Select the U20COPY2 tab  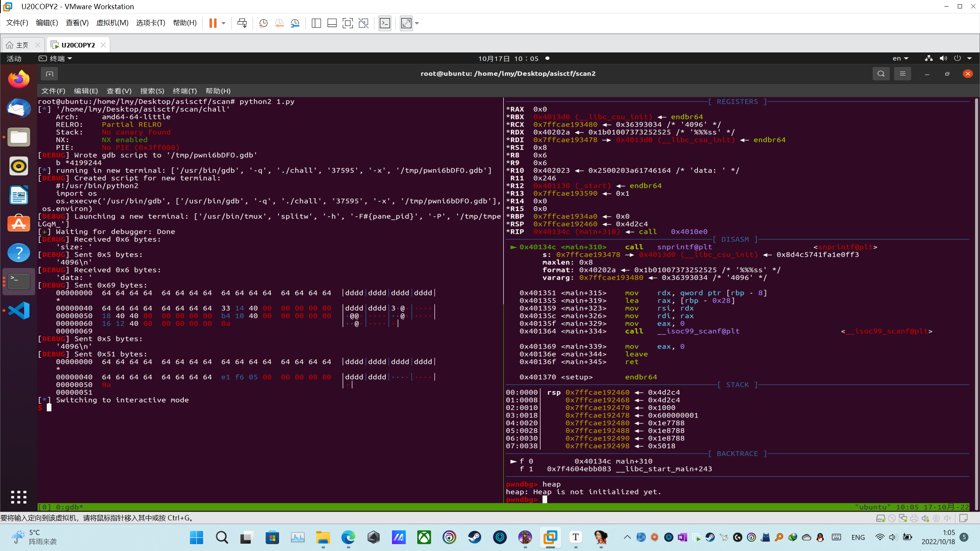coord(78,45)
